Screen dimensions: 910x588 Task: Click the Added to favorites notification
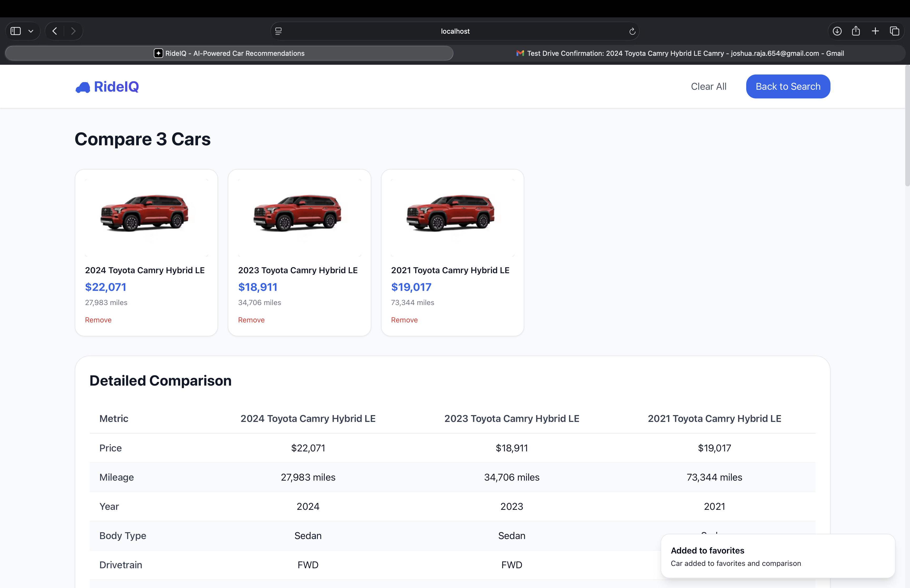tap(778, 556)
